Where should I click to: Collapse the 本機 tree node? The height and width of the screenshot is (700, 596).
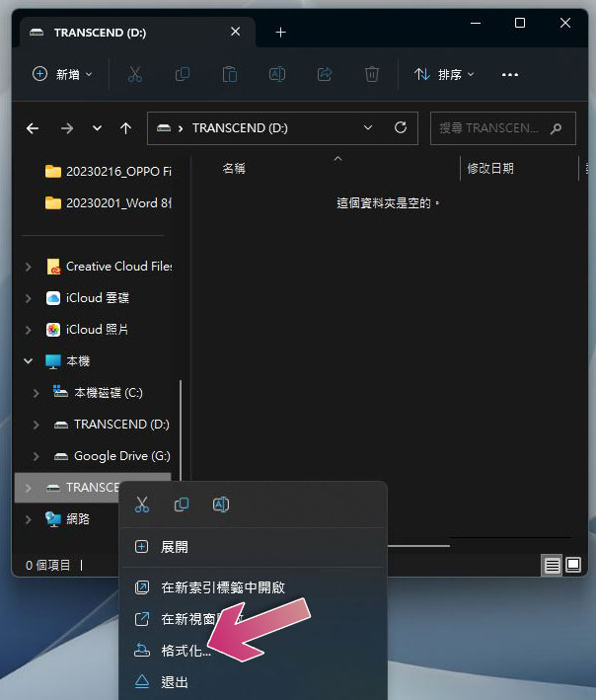[28, 361]
